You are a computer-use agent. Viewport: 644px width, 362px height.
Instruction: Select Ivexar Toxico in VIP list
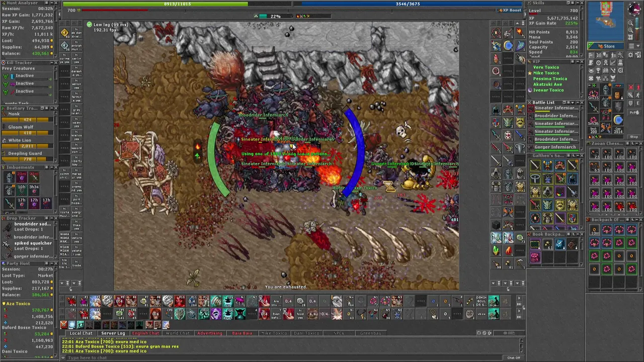(x=548, y=90)
